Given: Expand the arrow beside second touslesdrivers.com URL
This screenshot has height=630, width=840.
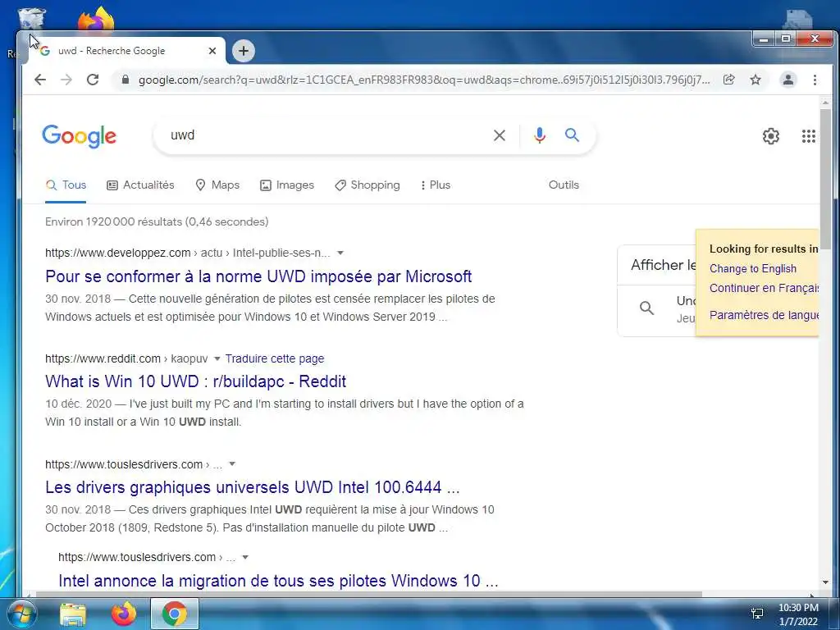Looking at the screenshot, I should (x=244, y=557).
